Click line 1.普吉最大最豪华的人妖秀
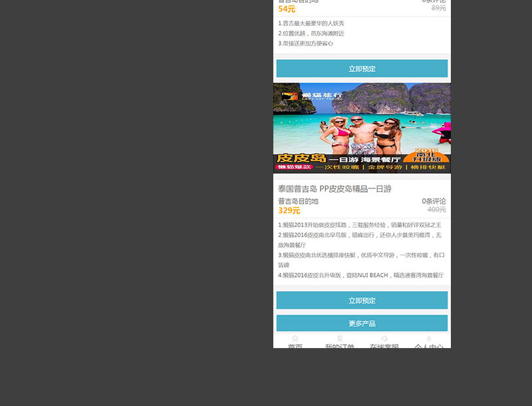 pyautogui.click(x=311, y=23)
